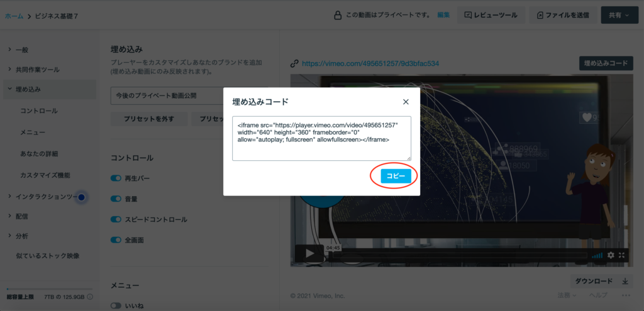Viewport: 644px width, 311px height.
Task: Open the 共有 dropdown menu
Action: pyautogui.click(x=619, y=15)
